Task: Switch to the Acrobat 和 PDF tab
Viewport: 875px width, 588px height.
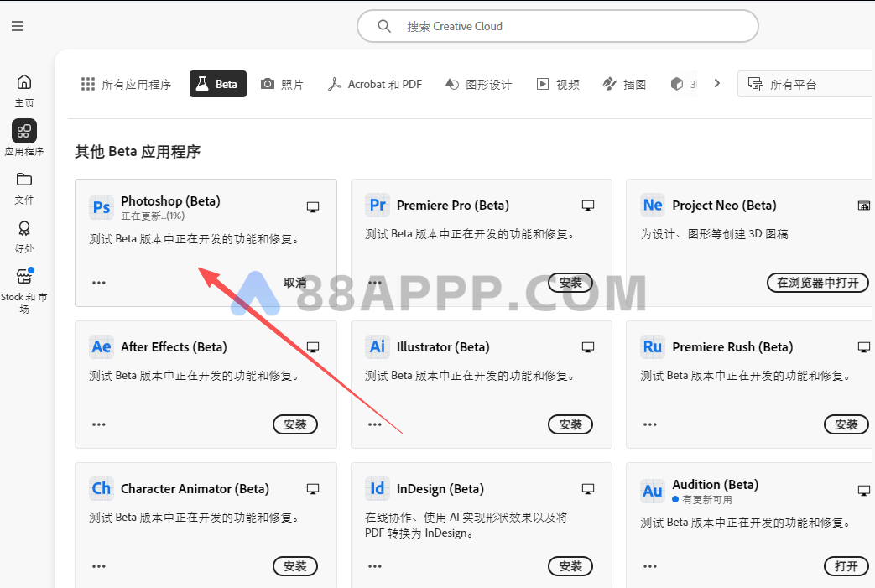Action: (375, 84)
